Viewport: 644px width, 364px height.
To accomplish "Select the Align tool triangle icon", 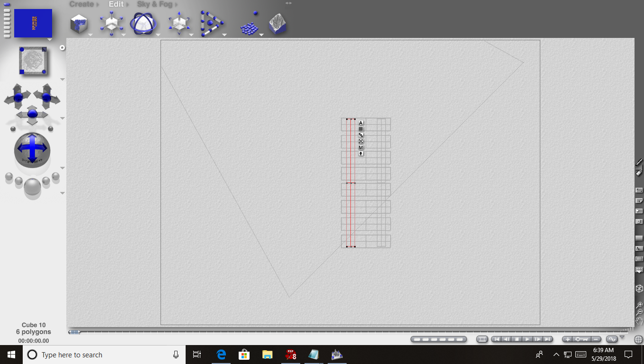I will pos(211,24).
